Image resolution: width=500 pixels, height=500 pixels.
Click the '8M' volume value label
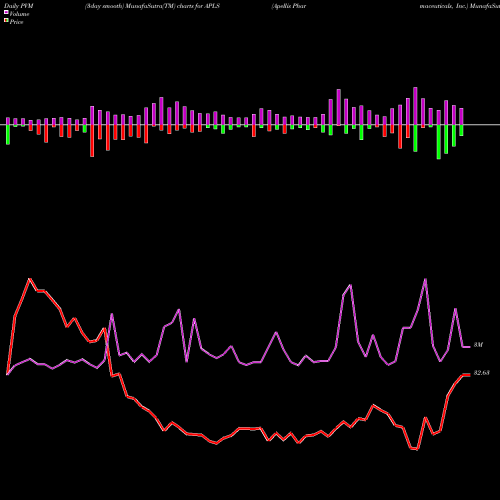click(x=478, y=345)
